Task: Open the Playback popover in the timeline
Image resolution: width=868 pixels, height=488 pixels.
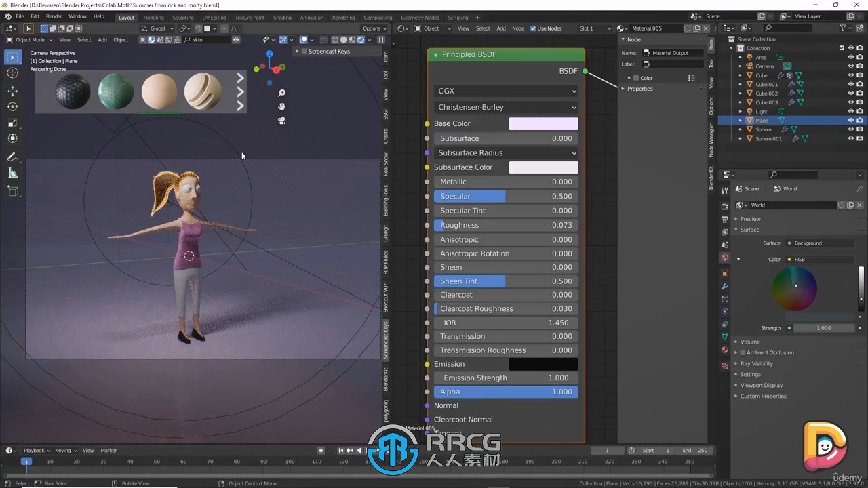Action: 37,450
